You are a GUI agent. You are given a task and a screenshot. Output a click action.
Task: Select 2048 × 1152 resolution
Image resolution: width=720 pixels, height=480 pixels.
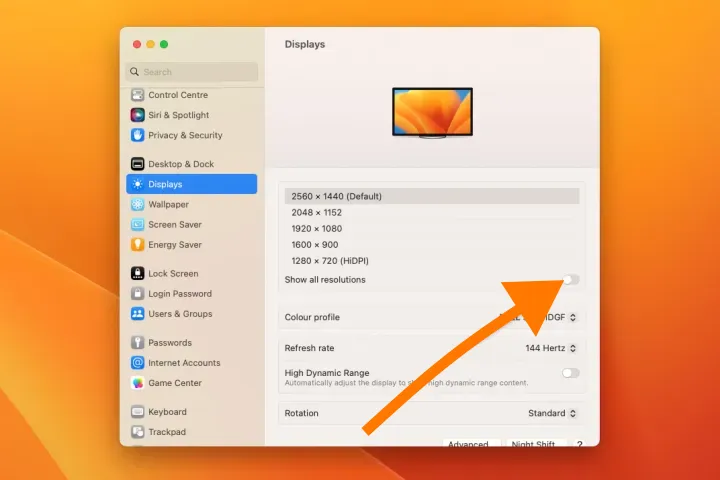pos(432,212)
